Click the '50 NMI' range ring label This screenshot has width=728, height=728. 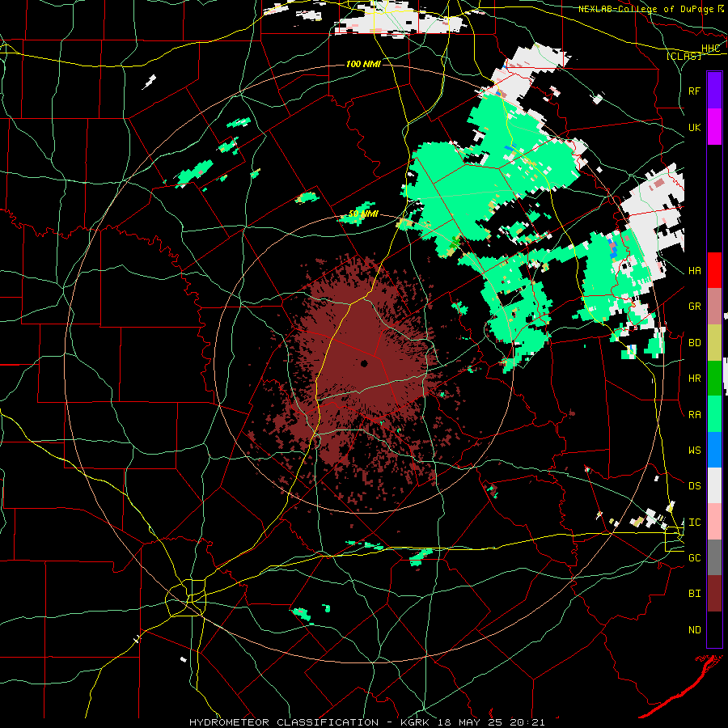363,214
